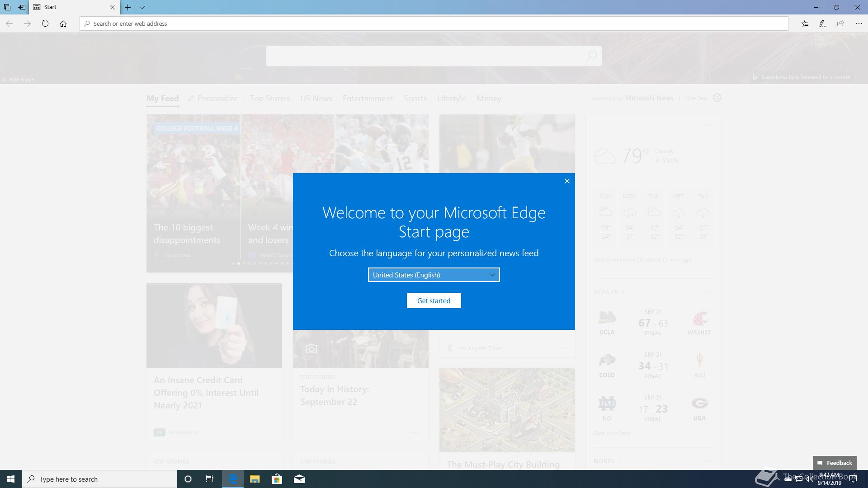Click the Barcelona bids farewell to summer caption
Image resolution: width=868 pixels, height=488 pixels.
coord(802,77)
